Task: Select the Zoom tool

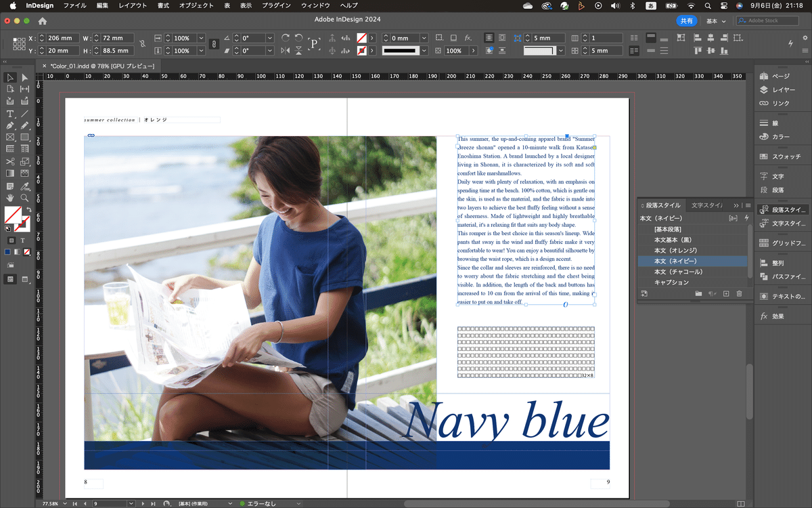Action: click(x=24, y=198)
